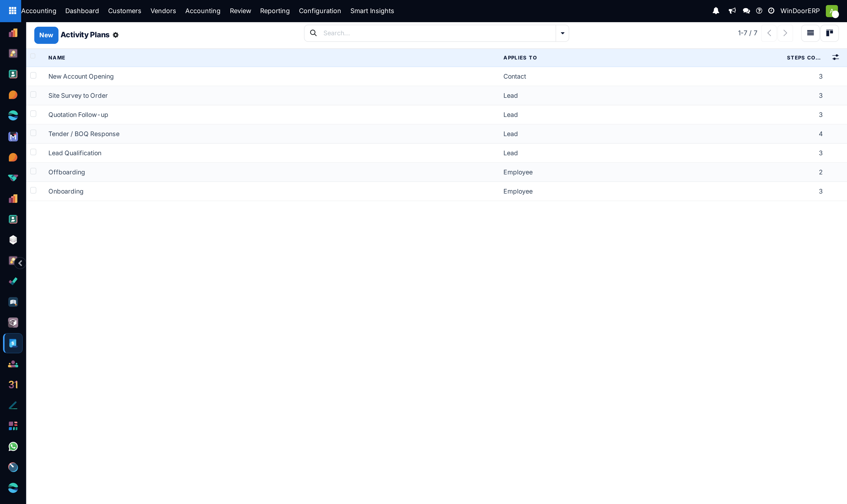Open the Tender / BOQ Response plan
Viewport: 847px width, 504px height.
84,134
